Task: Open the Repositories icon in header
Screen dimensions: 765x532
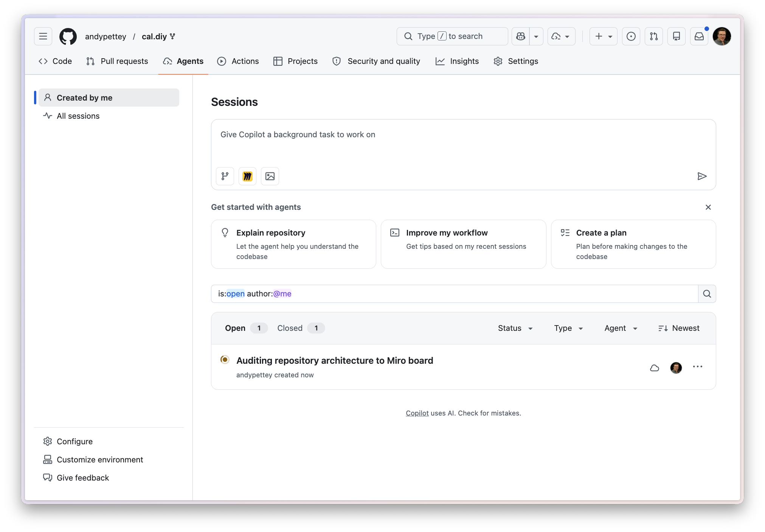Action: (x=677, y=36)
